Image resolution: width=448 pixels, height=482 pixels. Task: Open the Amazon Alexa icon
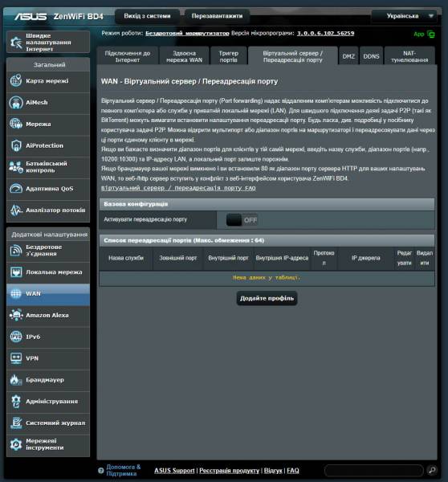point(16,315)
